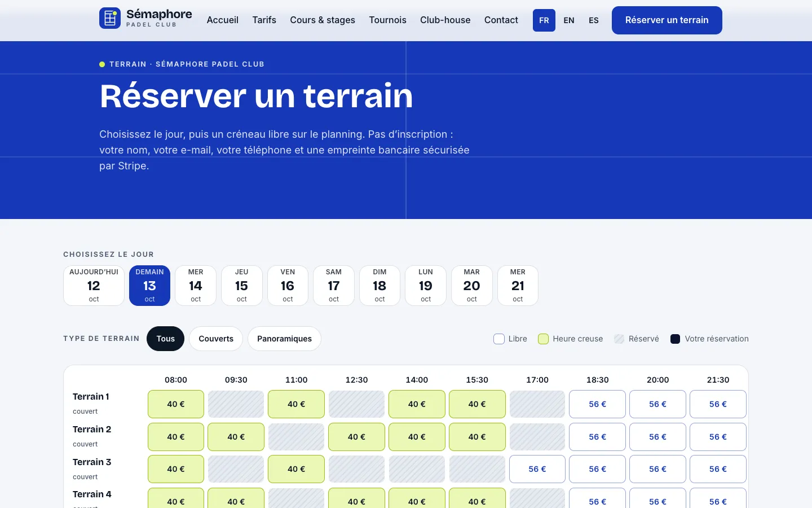Viewport: 812px width, 508px height.
Task: Pick Wednesday 21 oct
Action: tap(518, 286)
